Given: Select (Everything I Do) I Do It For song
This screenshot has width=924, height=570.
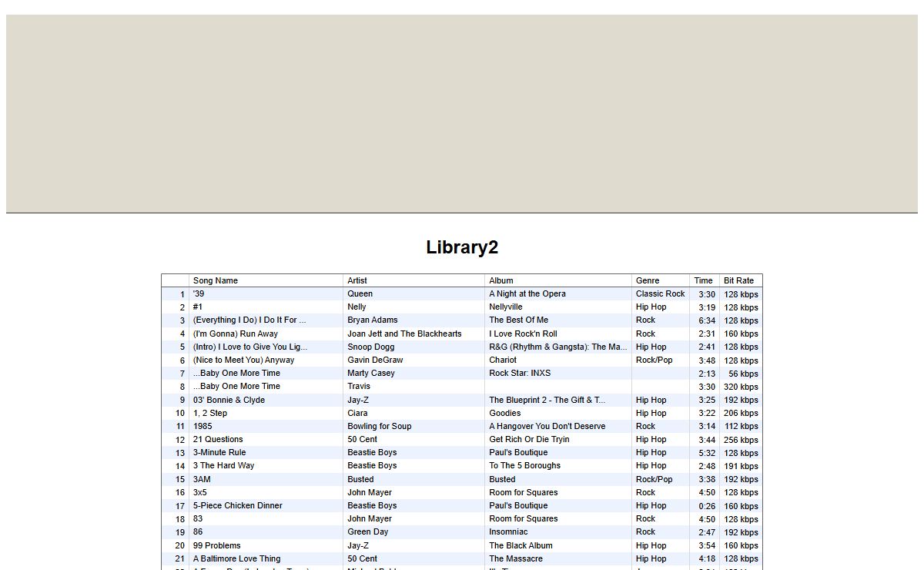Looking at the screenshot, I should click(249, 320).
